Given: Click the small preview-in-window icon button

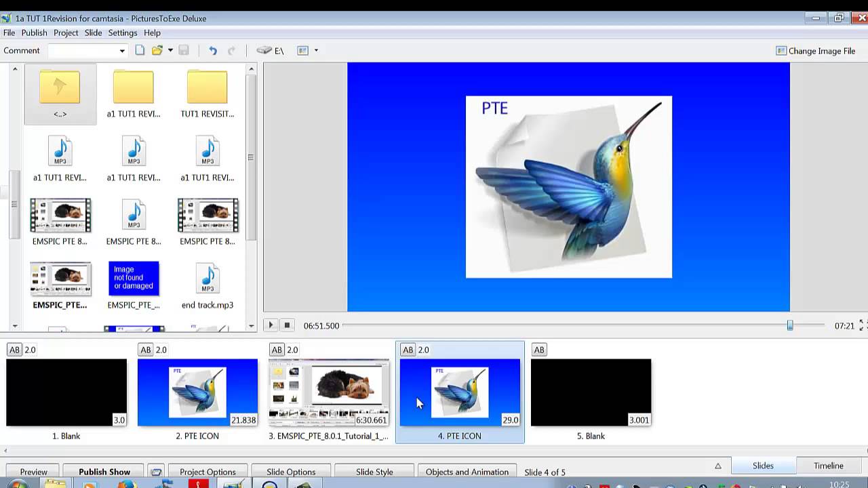Looking at the screenshot, I should [157, 472].
